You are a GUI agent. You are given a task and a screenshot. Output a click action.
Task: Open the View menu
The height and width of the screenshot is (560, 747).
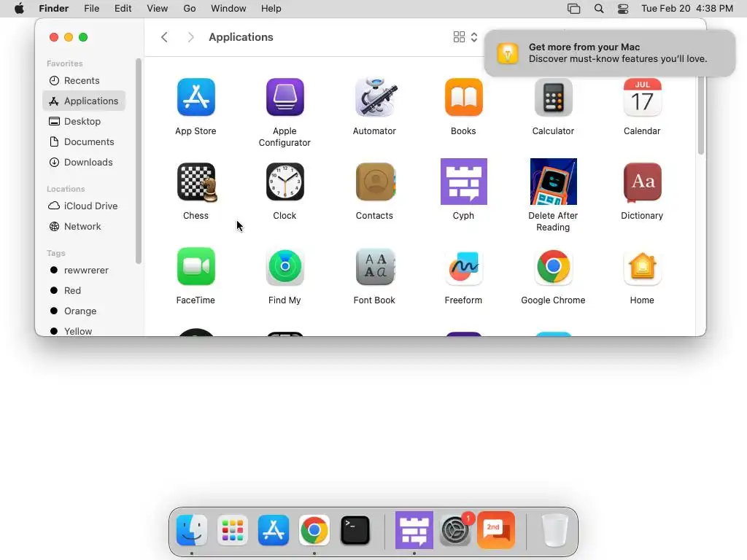(158, 9)
